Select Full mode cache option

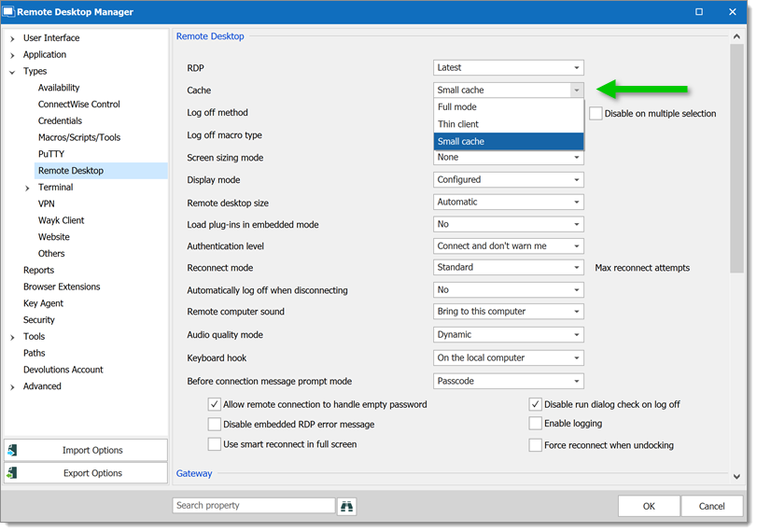509,106
